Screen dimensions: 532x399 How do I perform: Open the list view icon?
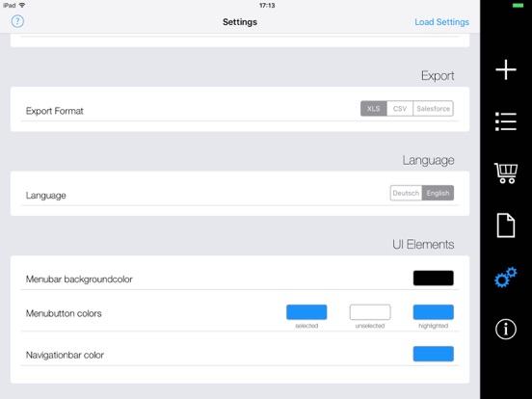pos(506,121)
